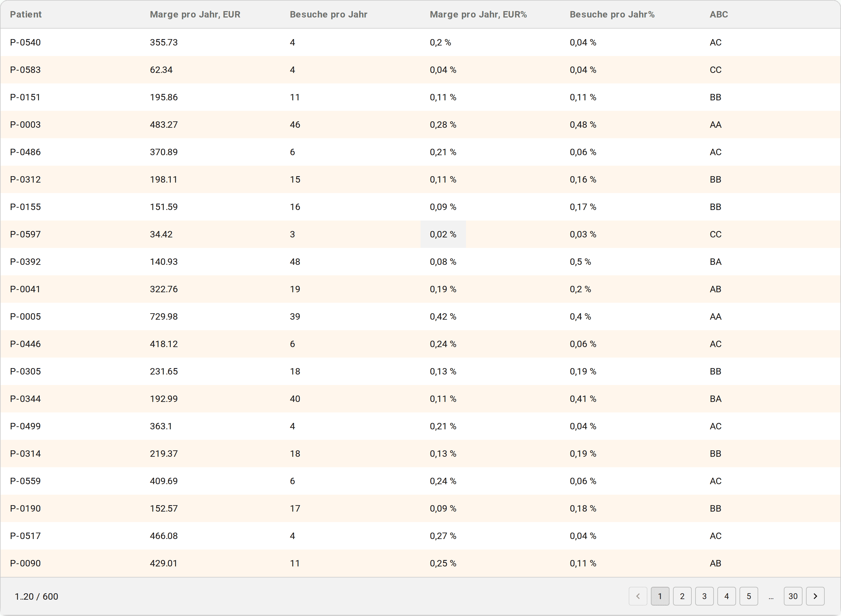Click the 0,48 % visits cell
The width and height of the screenshot is (841, 616).
pos(583,125)
